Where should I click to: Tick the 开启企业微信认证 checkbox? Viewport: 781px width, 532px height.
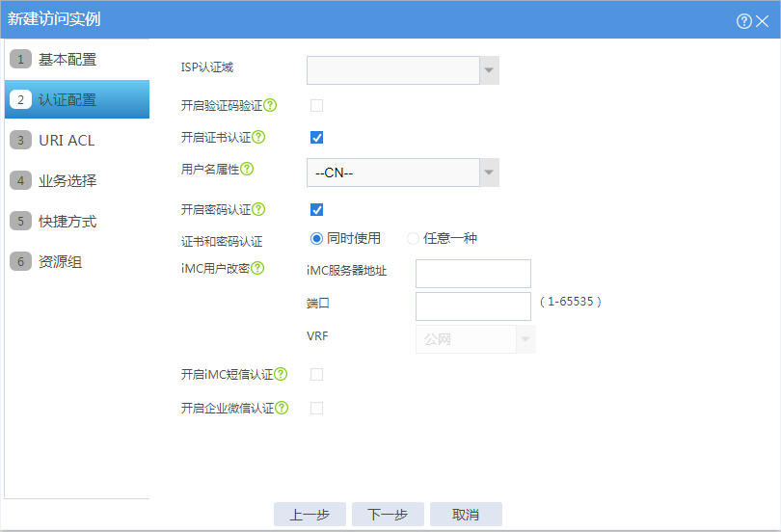pos(317,408)
